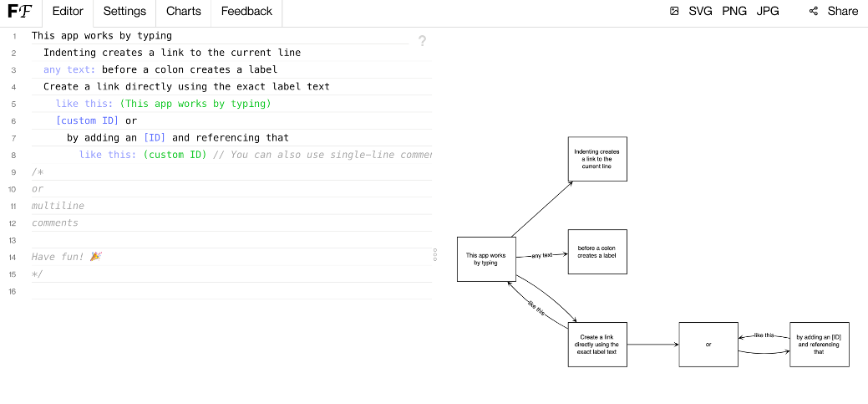868x404 pixels.
Task: Export the chart as JPG
Action: tap(768, 12)
